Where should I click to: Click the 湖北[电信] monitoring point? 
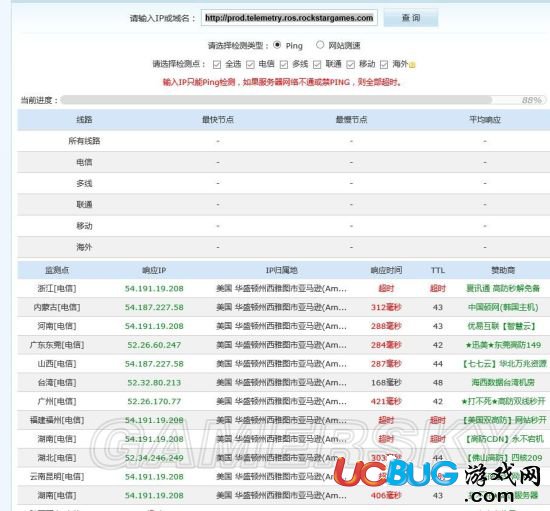57,458
